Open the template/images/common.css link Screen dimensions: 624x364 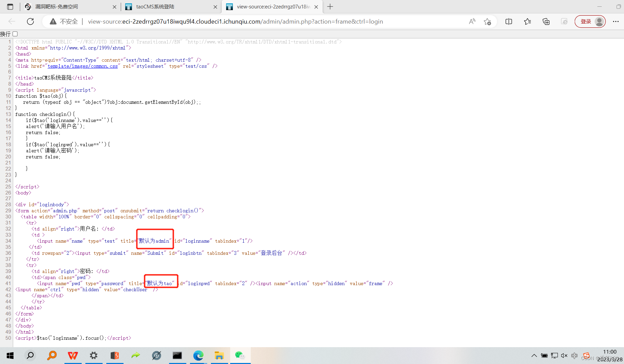(x=83, y=66)
